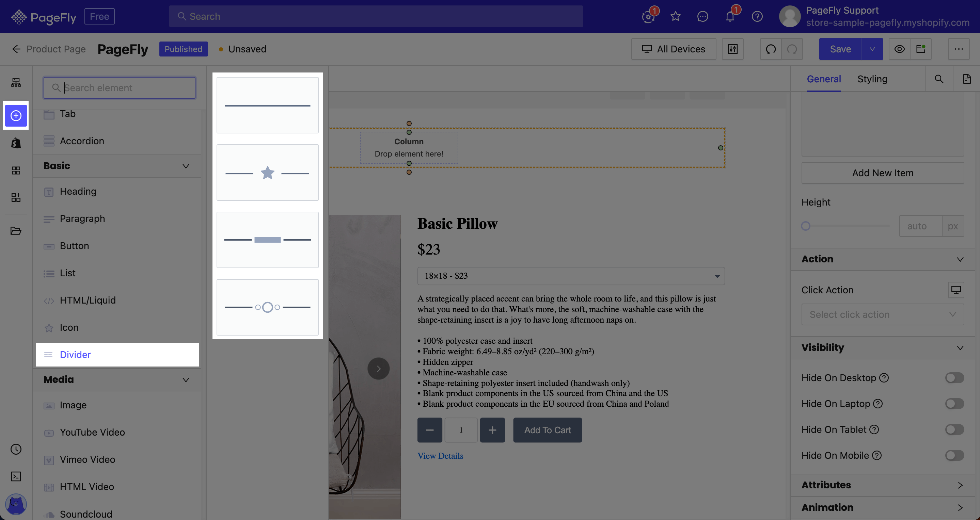This screenshot has height=520, width=980.
Task: Click the Height auto value field
Action: 921,226
